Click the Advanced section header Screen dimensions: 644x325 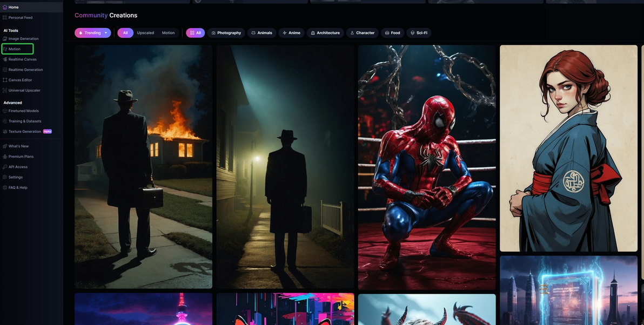tap(13, 103)
